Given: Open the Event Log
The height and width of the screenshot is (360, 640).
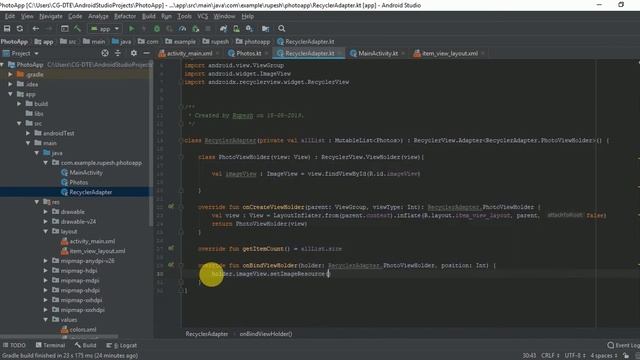Looking at the screenshot, I should 624,345.
